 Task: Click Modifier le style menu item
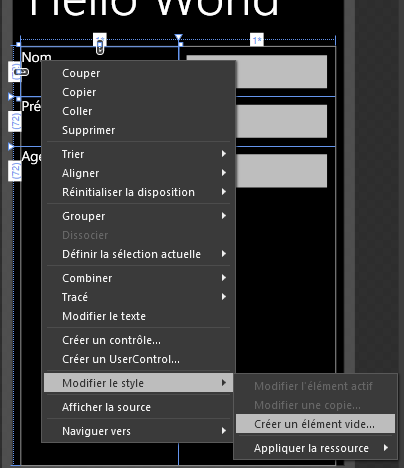pyautogui.click(x=138, y=383)
